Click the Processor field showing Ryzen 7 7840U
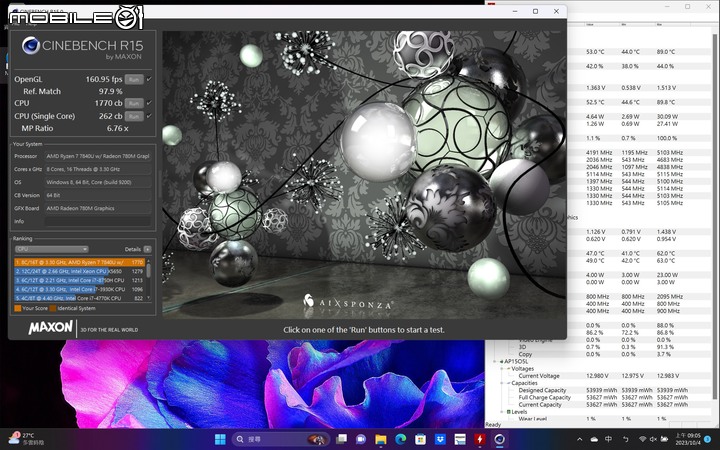720x450 pixels. coord(98,156)
